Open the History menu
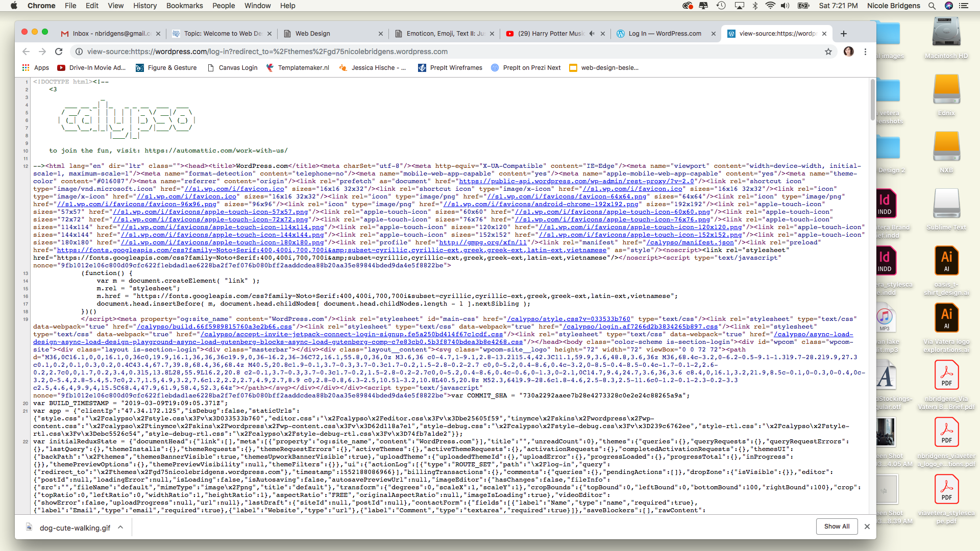 tap(145, 6)
